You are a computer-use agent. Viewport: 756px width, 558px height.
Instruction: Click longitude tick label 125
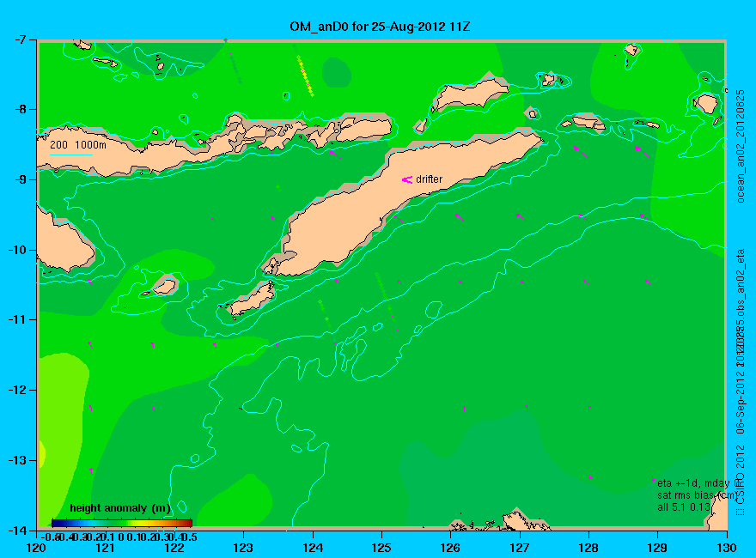[381, 548]
